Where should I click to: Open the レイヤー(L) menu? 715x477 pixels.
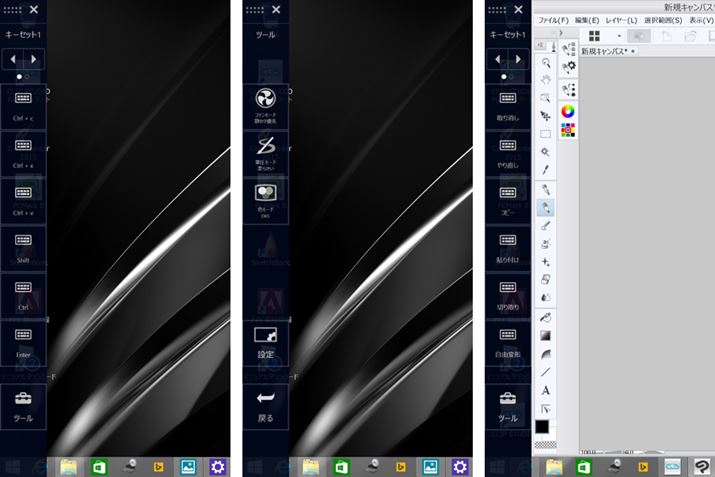click(x=621, y=20)
